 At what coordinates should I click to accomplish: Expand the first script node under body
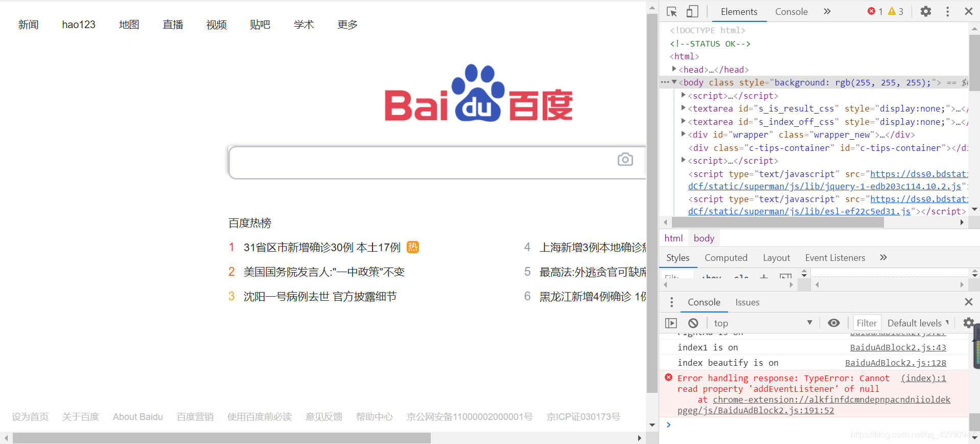(x=683, y=95)
